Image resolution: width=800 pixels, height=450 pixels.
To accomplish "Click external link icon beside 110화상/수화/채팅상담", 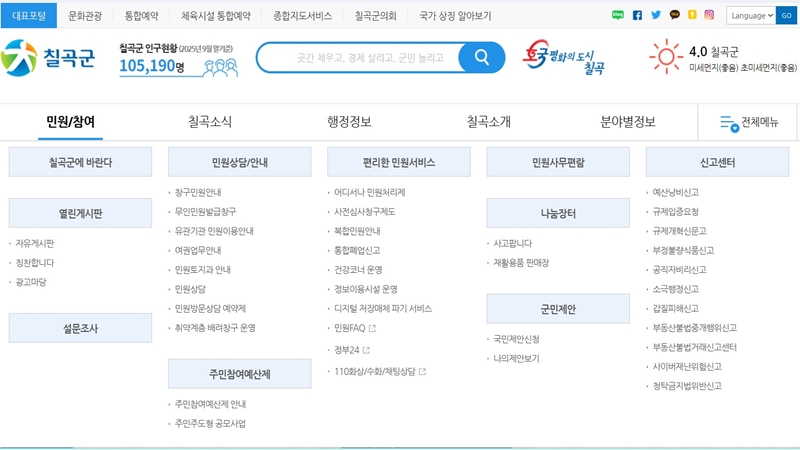I will (x=422, y=371).
